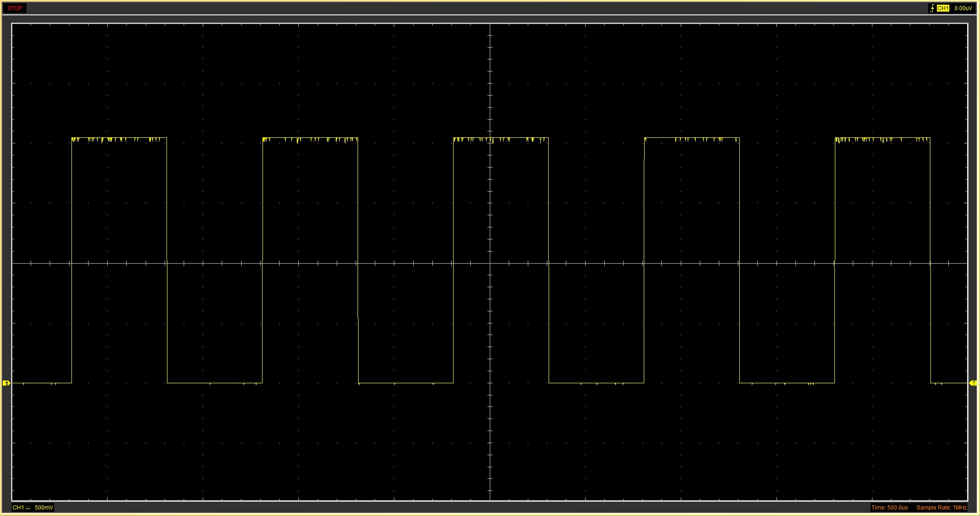The height and width of the screenshot is (516, 980).
Task: Click the channel 1 ground marker
Action: [x=6, y=383]
